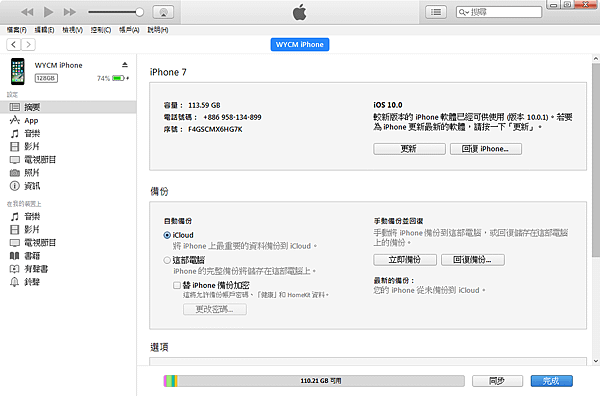Image resolution: width=600 pixels, height=396 pixels.
Task: Open the 說明(H) menu
Action: pos(158,30)
